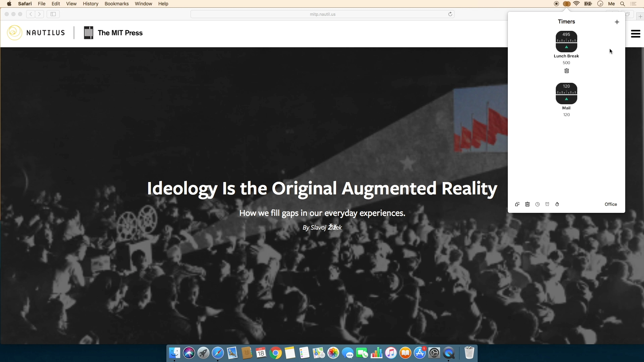Add a new timer with plus icon
This screenshot has height=362, width=644.
tap(616, 22)
